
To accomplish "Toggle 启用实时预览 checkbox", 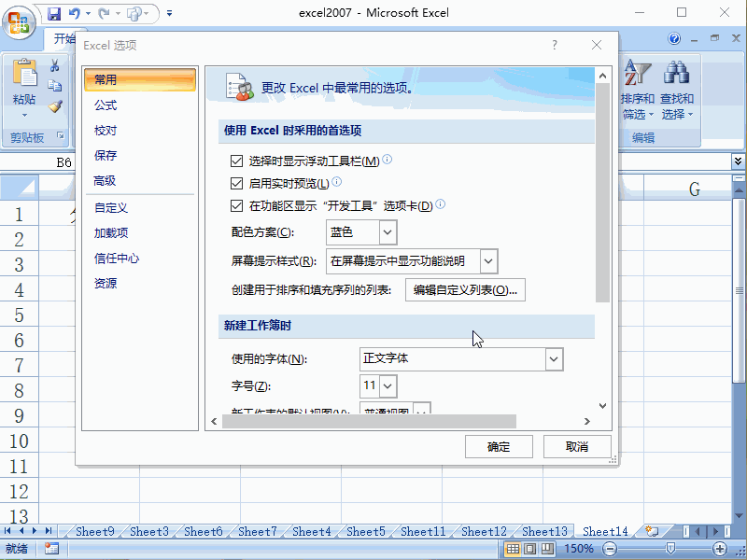I will click(x=236, y=183).
